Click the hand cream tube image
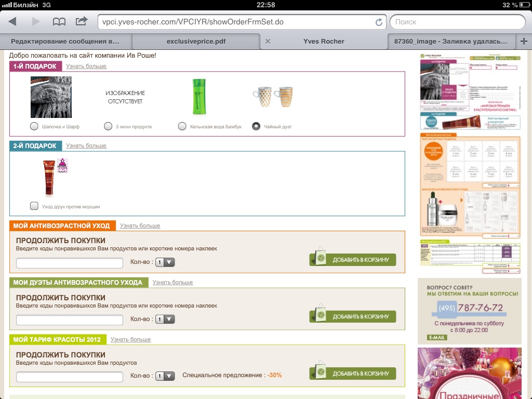This screenshot has width=532, height=399. point(49,178)
